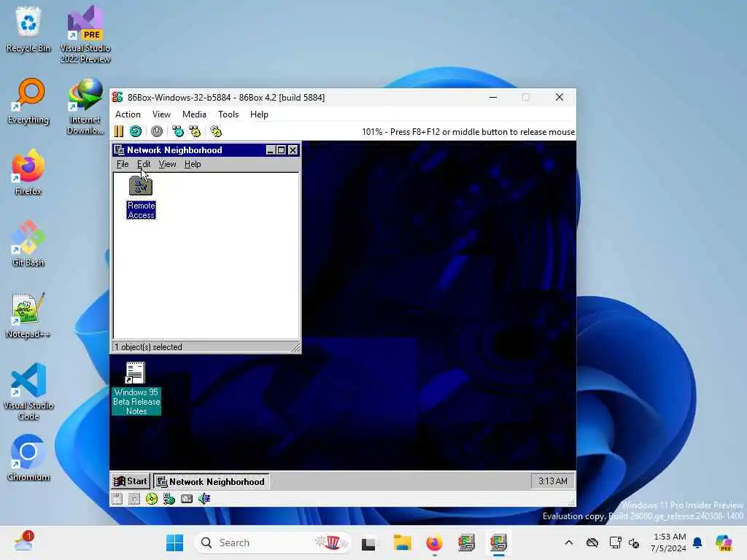
Task: Maximize the Network Neighborhood window
Action: coord(281,150)
